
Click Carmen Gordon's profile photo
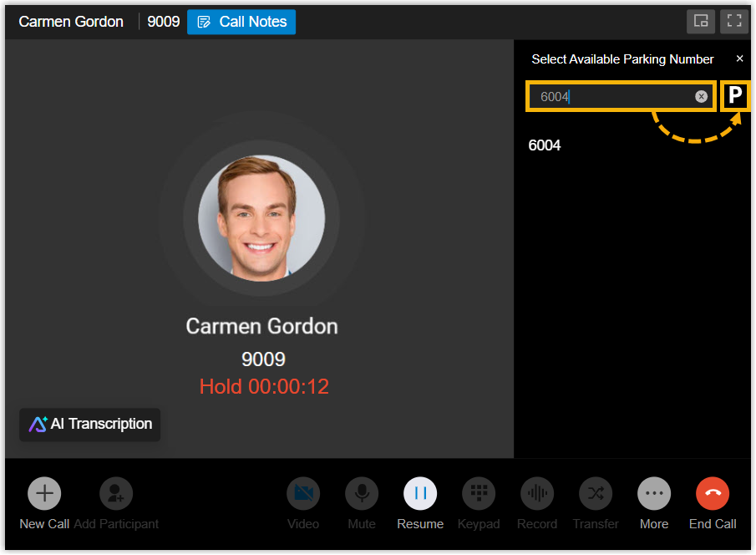[x=261, y=218]
